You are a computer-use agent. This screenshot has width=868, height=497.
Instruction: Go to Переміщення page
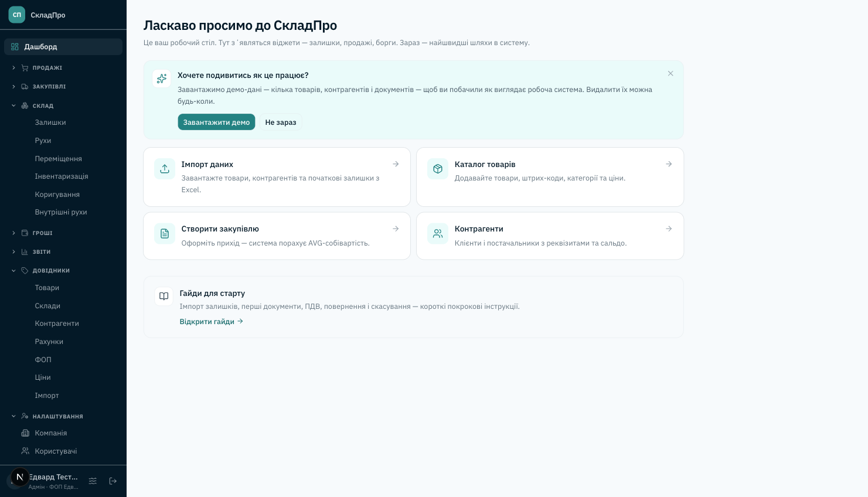(x=58, y=159)
